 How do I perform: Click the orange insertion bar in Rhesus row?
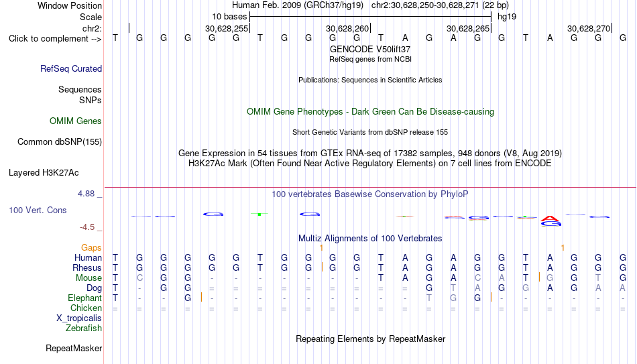(x=322, y=267)
